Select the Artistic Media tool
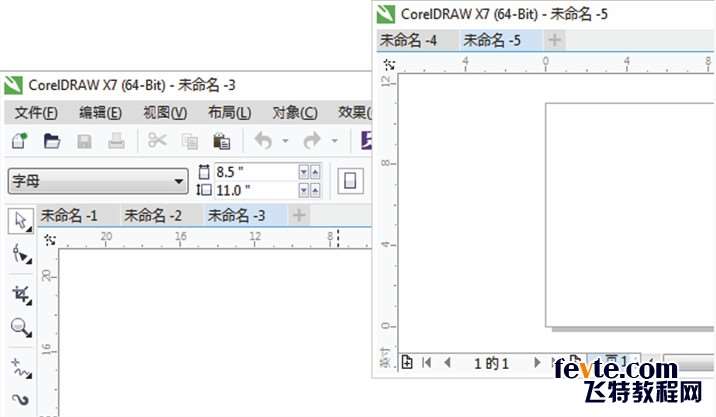The width and height of the screenshot is (716, 417). pyautogui.click(x=21, y=400)
